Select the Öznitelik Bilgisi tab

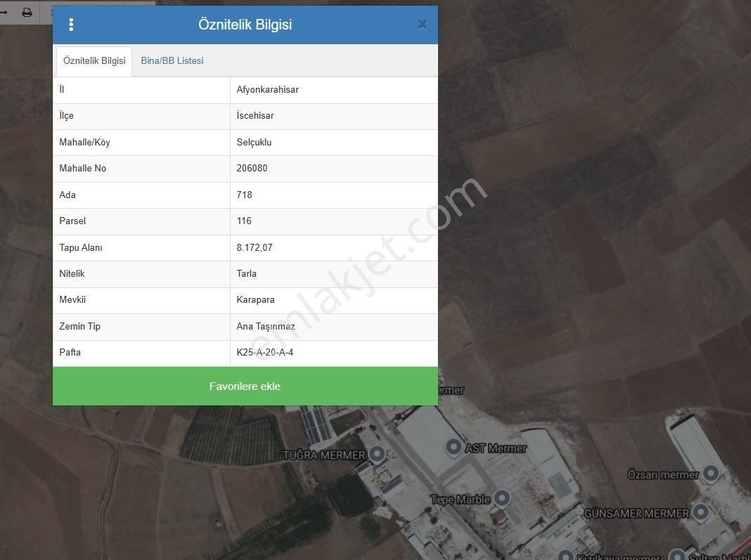point(94,61)
